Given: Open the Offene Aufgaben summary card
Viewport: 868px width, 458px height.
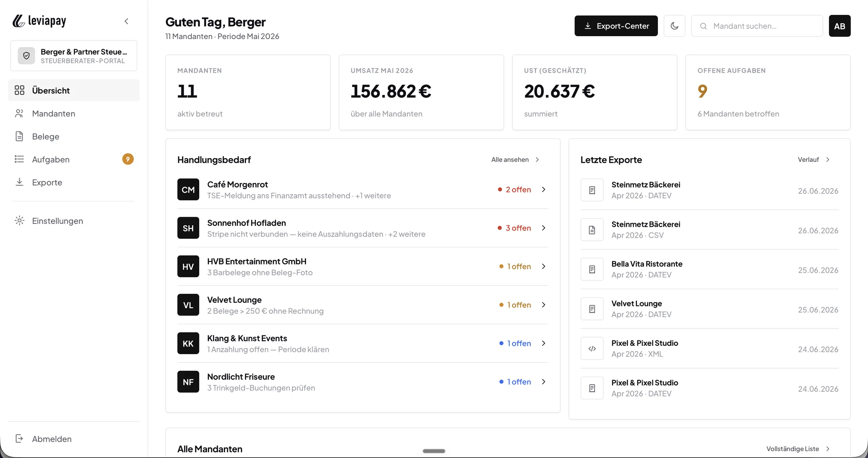Looking at the screenshot, I should (x=768, y=92).
